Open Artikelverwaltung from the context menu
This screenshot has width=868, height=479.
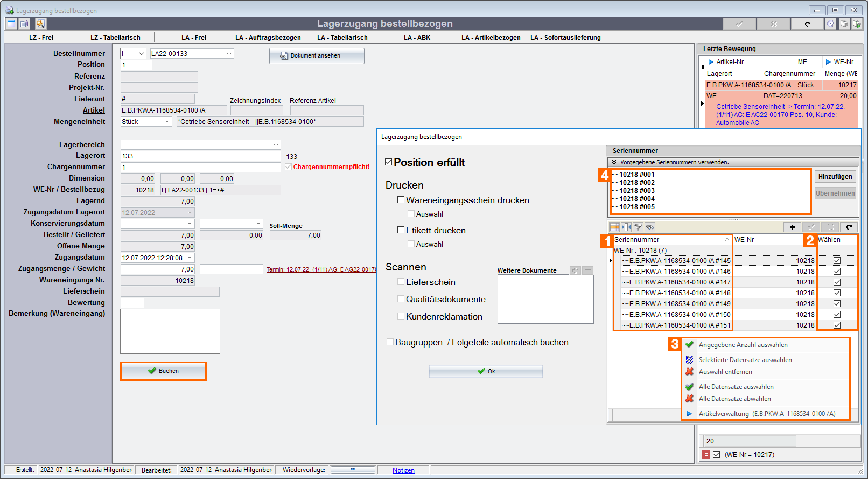(x=766, y=414)
